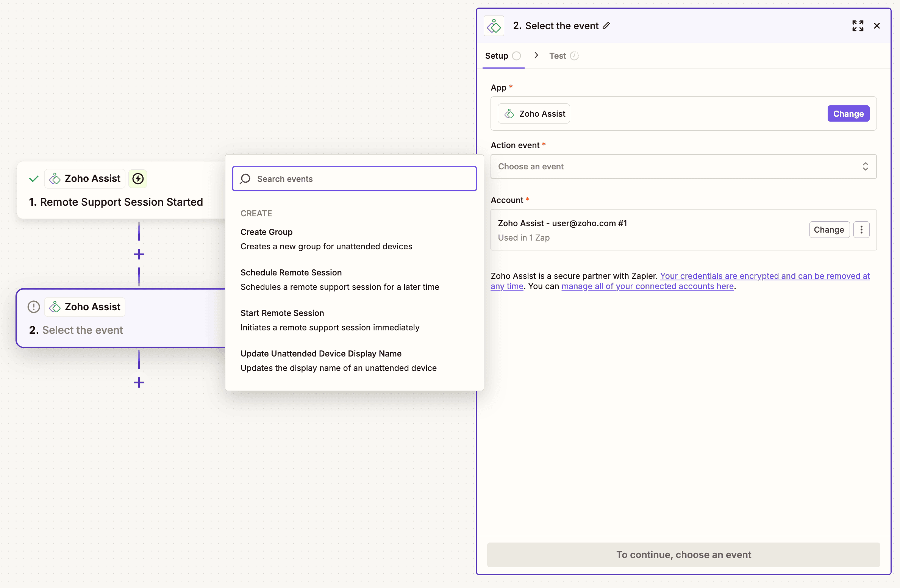
Task: Click the warning icon on step 2
Action: pyautogui.click(x=34, y=307)
